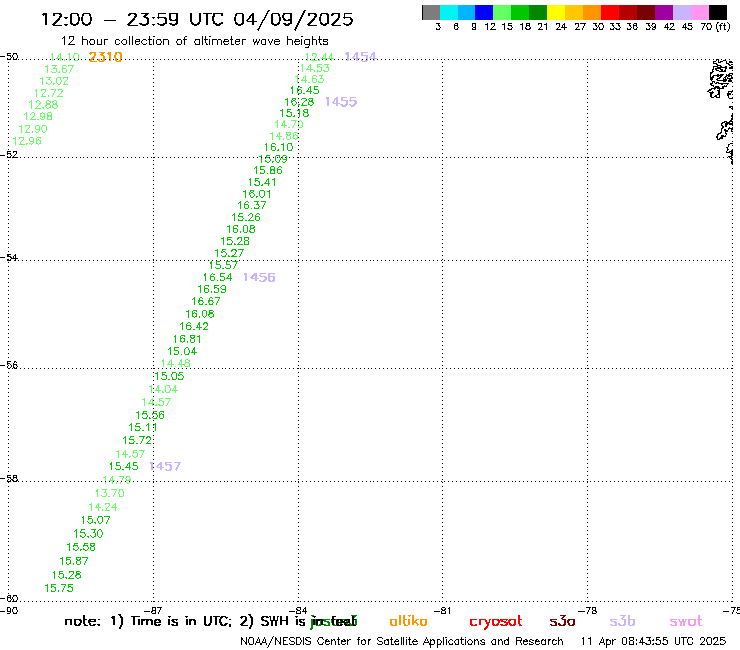
Task: Click the wave height value '14.04'
Action: point(163,389)
